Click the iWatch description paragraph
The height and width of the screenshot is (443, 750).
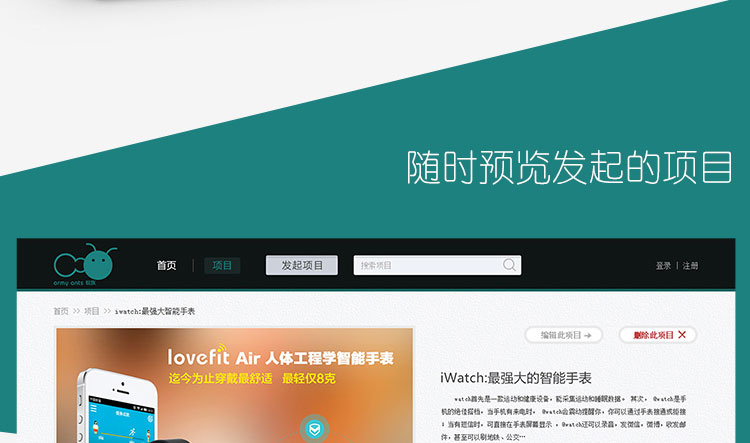[563, 417]
